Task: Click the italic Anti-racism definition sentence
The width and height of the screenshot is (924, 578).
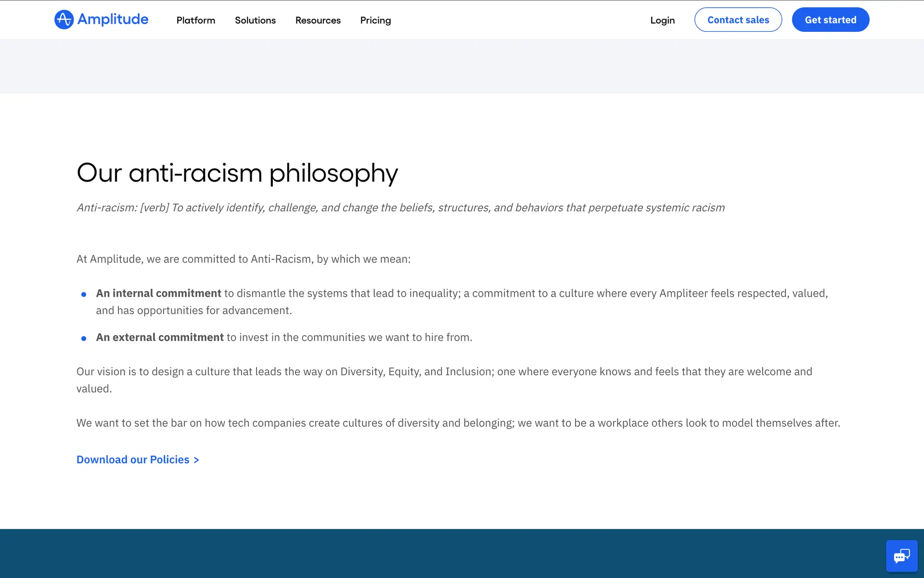Action: click(x=400, y=208)
